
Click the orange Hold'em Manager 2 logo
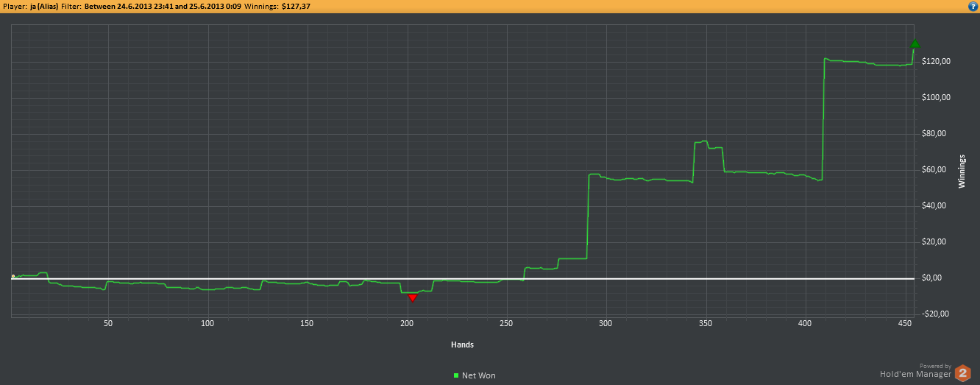[x=962, y=373]
